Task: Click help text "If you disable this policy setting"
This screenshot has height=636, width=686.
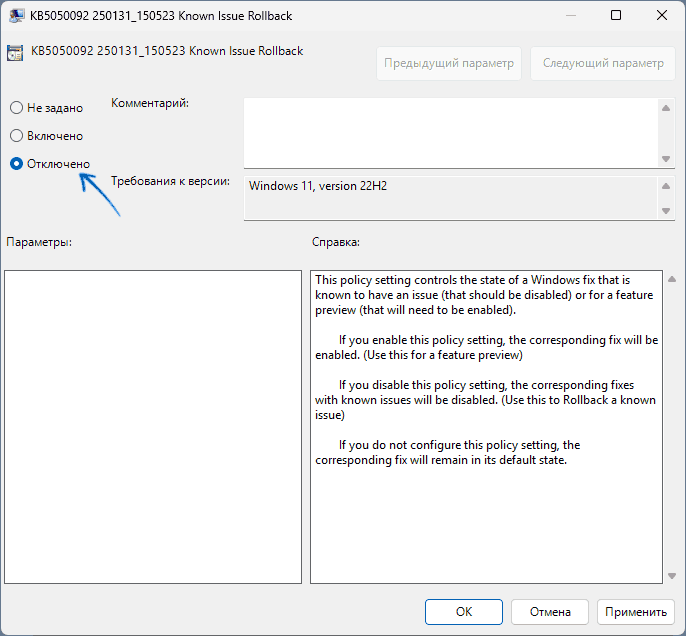Action: pos(423,385)
